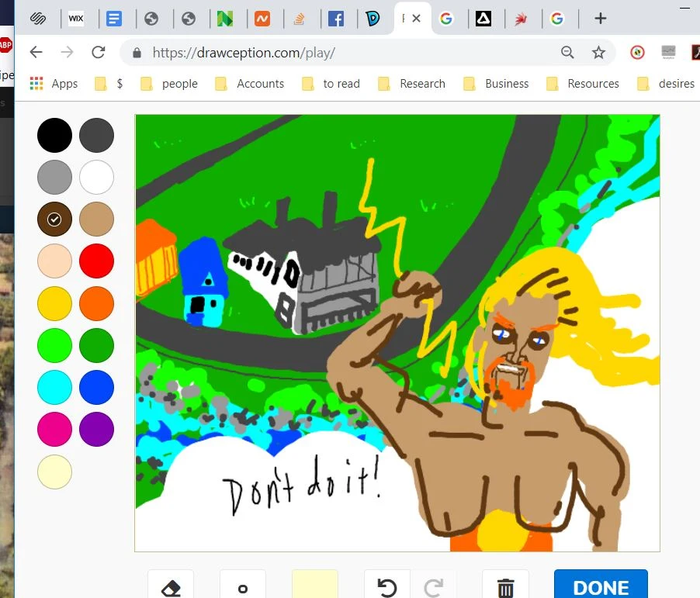The height and width of the screenshot is (598, 700).
Task: Pick the blue color
Action: coord(96,387)
